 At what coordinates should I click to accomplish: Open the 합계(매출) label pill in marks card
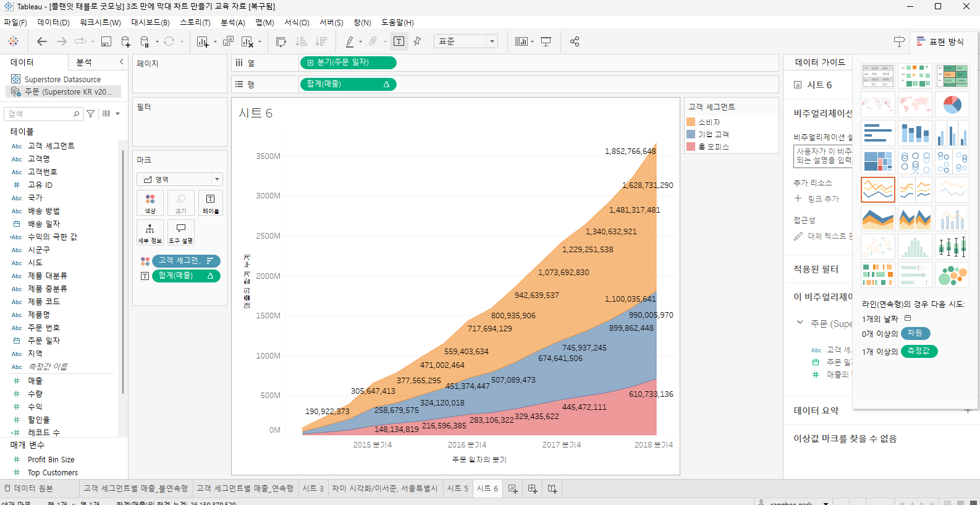point(186,276)
